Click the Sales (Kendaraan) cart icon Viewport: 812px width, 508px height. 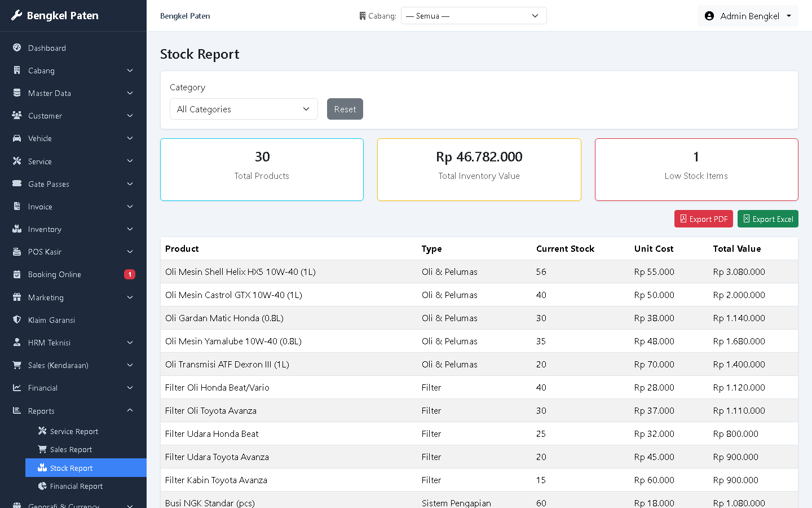(x=17, y=365)
